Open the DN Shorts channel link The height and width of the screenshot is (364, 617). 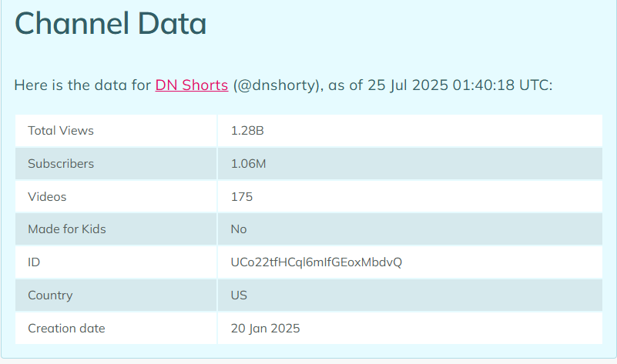pos(192,85)
